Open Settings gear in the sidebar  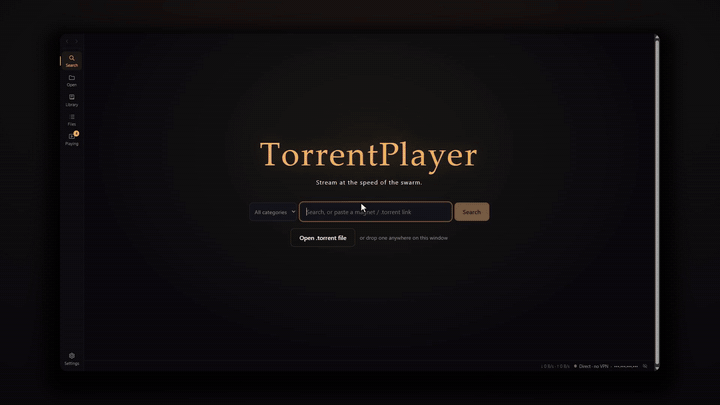pos(72,359)
